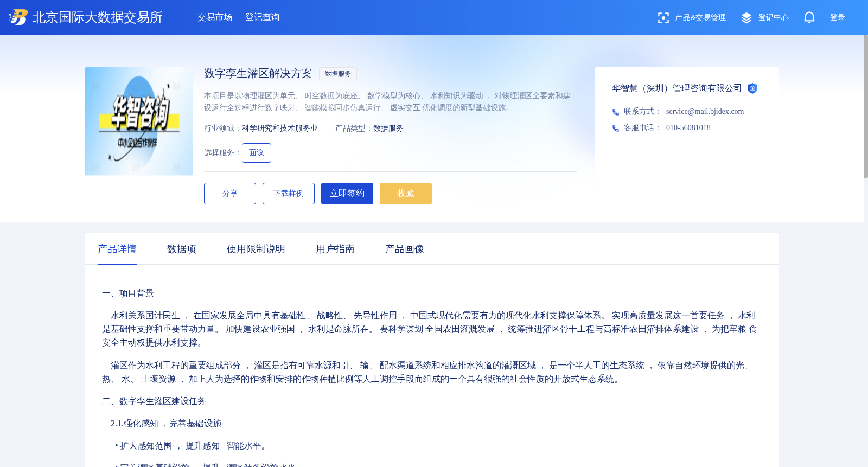Click 下载样例 to download sample

click(x=289, y=194)
